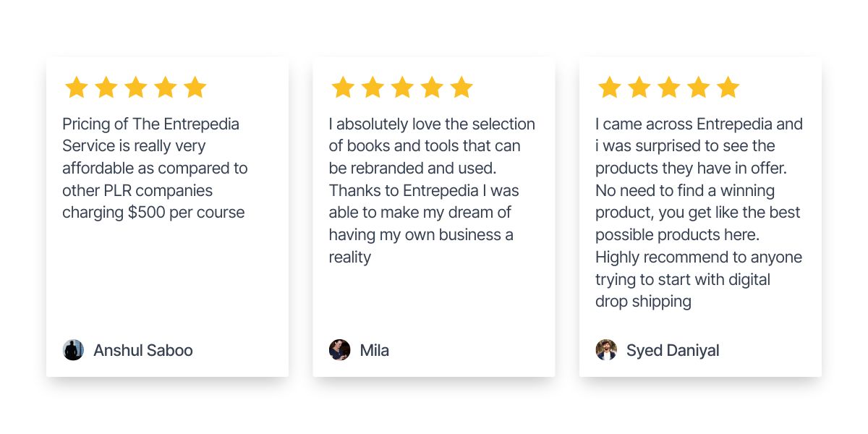
Task: Open Mila's profile avatar
Action: coord(339,350)
